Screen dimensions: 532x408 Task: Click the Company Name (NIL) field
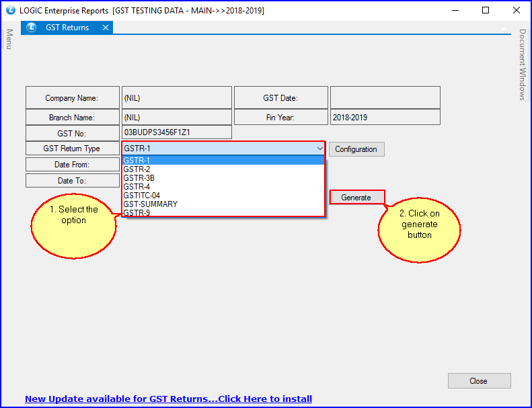click(177, 97)
